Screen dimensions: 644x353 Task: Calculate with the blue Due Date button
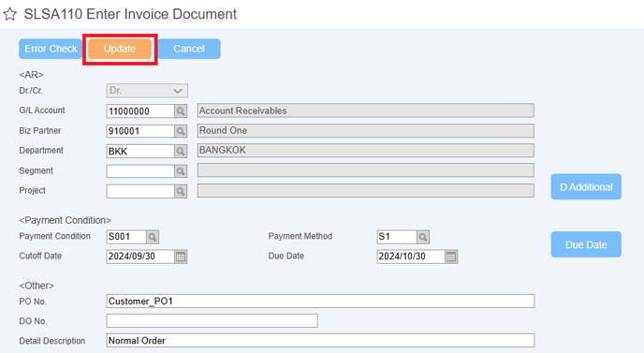(586, 244)
